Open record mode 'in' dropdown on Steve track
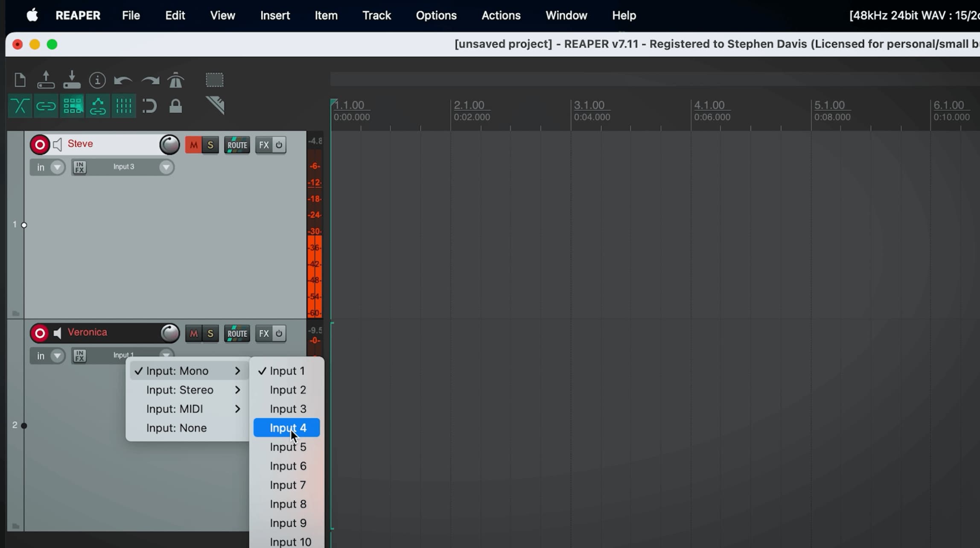 47,167
